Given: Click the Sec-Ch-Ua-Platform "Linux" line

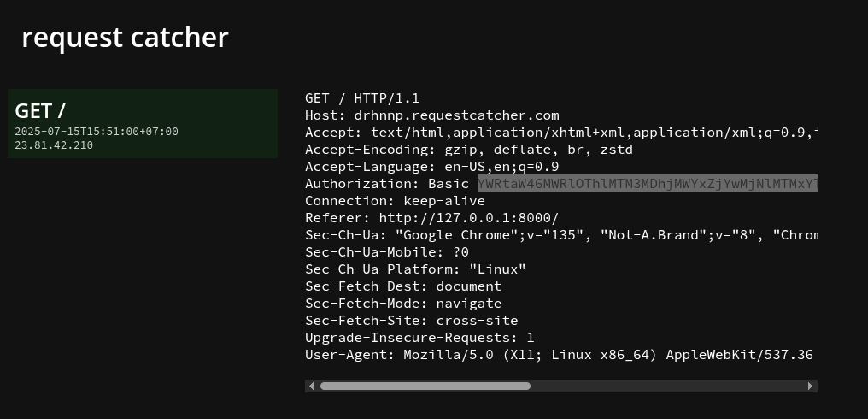Looking at the screenshot, I should pyautogui.click(x=415, y=269).
